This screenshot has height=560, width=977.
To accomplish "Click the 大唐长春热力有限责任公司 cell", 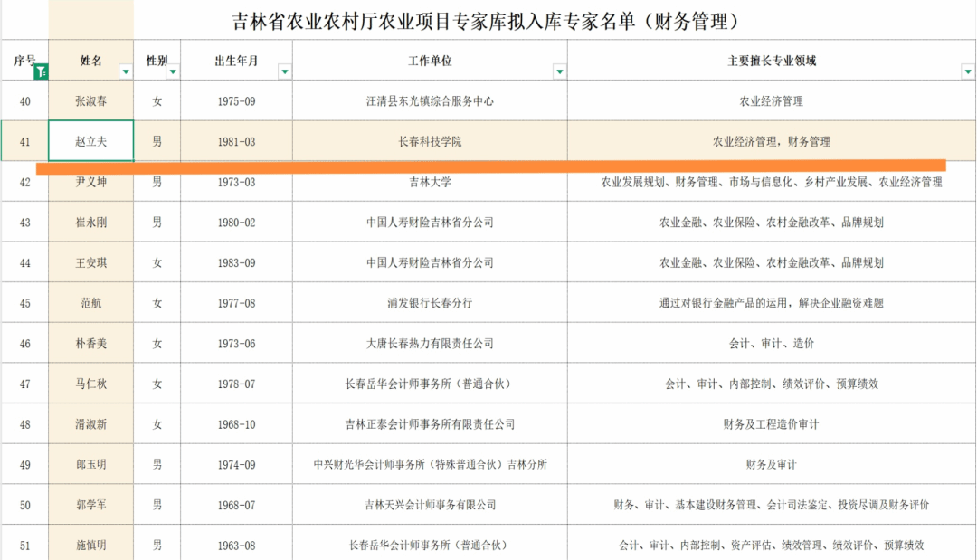I will coord(430,344).
